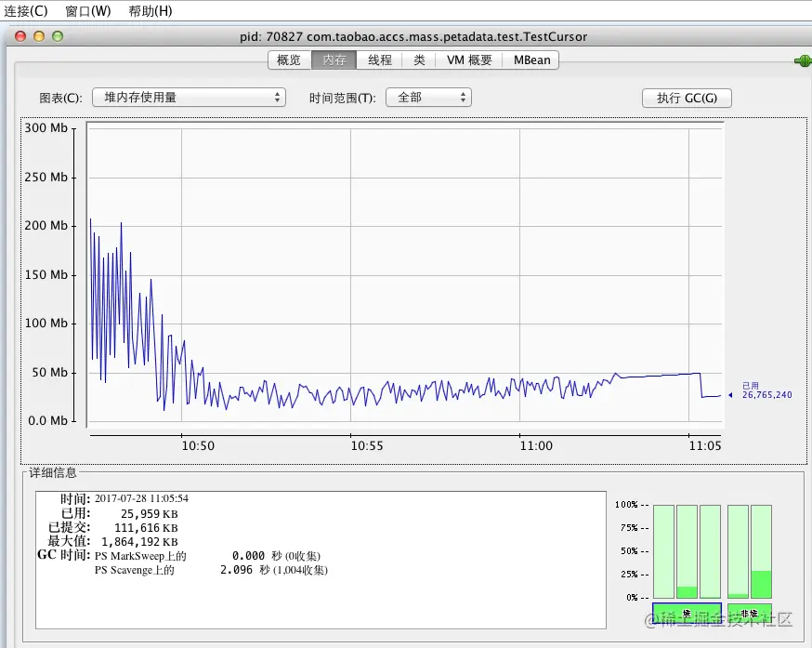The height and width of the screenshot is (648, 812).
Task: Click the green connection status plug icon
Action: (x=804, y=61)
